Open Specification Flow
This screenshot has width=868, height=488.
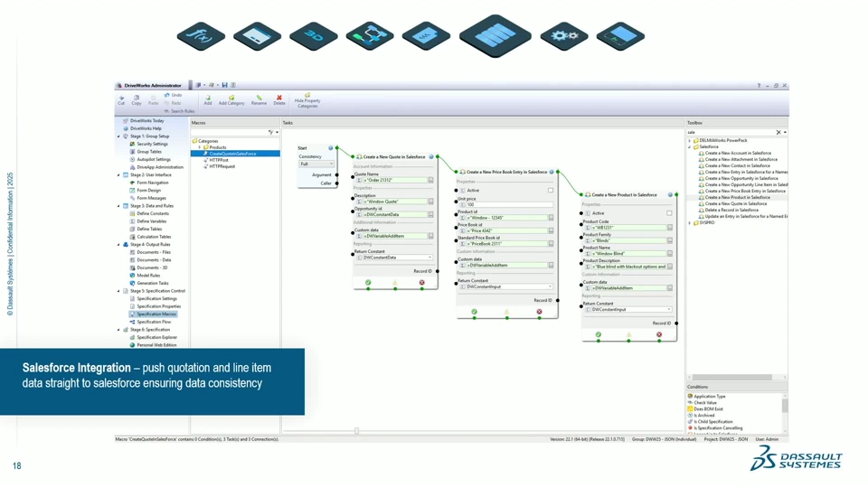click(154, 322)
